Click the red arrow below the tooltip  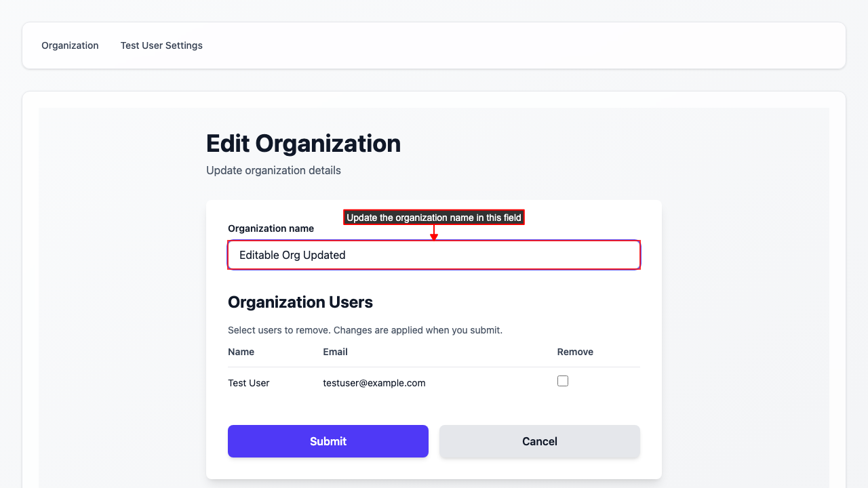[434, 233]
